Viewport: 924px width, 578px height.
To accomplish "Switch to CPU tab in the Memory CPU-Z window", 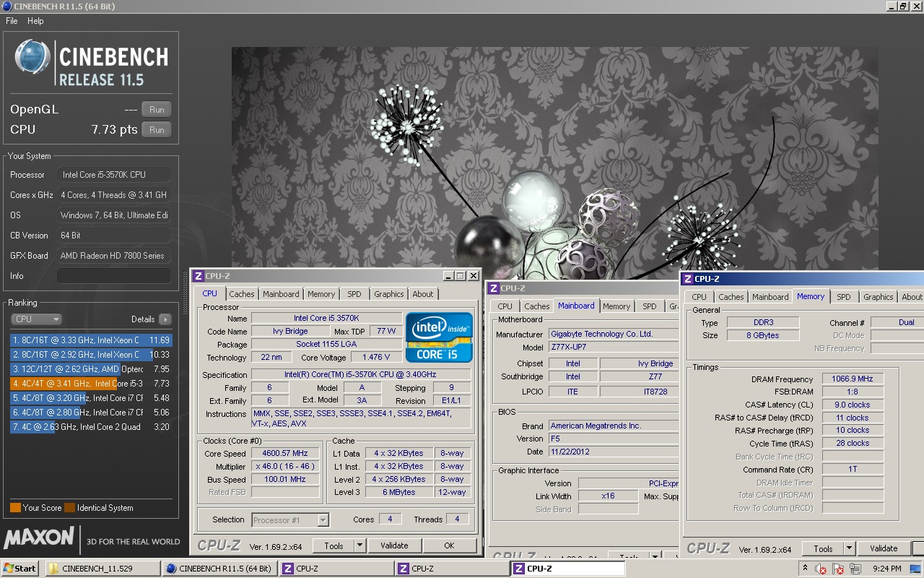I will pos(699,297).
